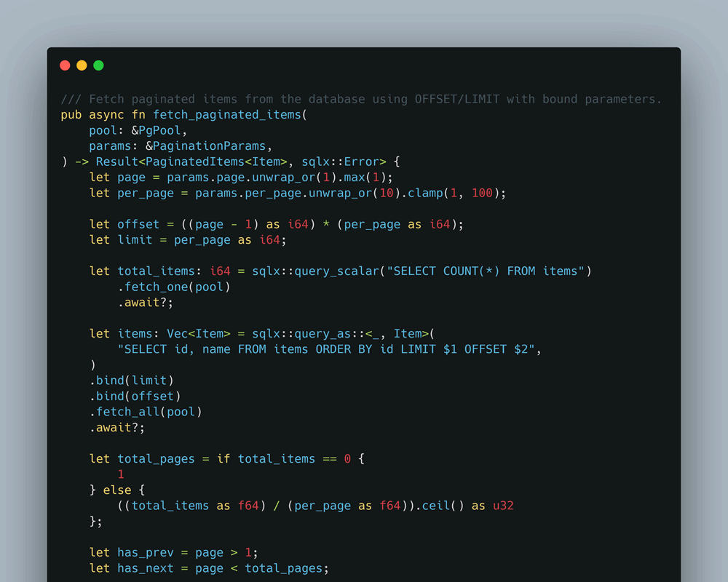
Task: Click the yellow minimize window button
Action: pos(82,65)
